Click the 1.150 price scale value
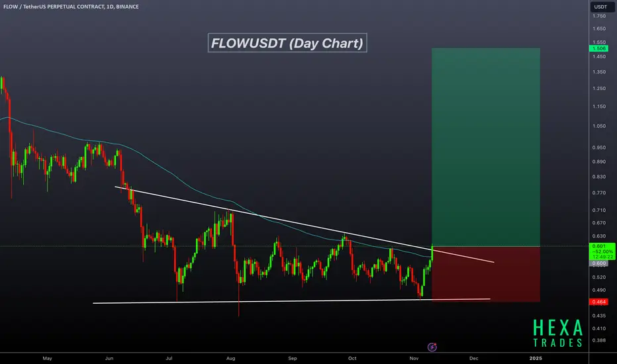Screen dimensions: 617x364 599,107
